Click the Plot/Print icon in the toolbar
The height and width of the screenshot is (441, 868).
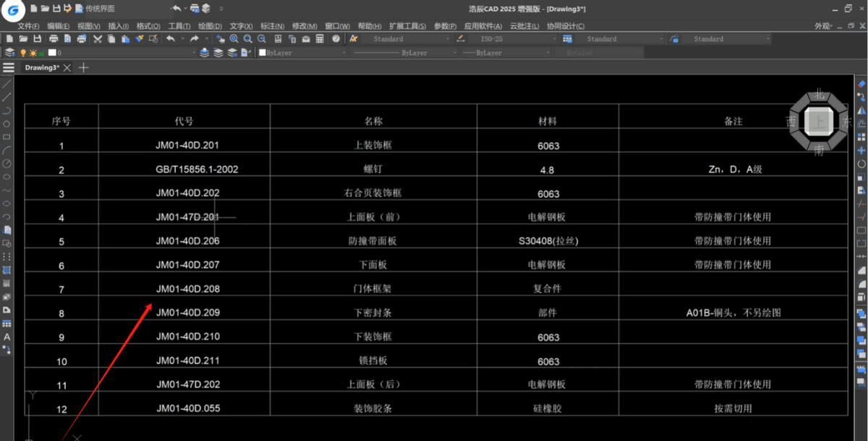[54, 38]
